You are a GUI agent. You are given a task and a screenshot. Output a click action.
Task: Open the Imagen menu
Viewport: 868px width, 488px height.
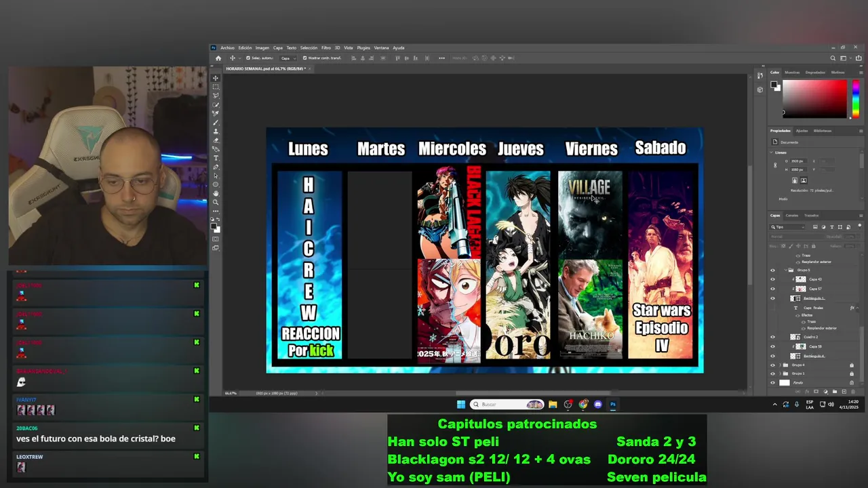coord(262,48)
